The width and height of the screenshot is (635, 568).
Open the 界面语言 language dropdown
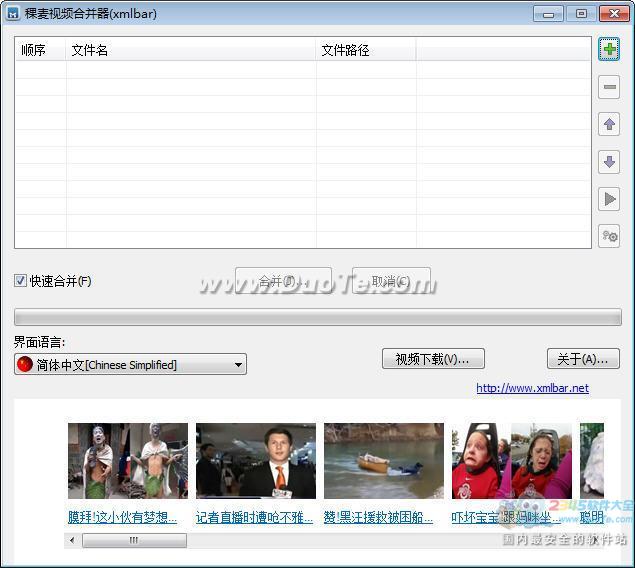[x=130, y=364]
